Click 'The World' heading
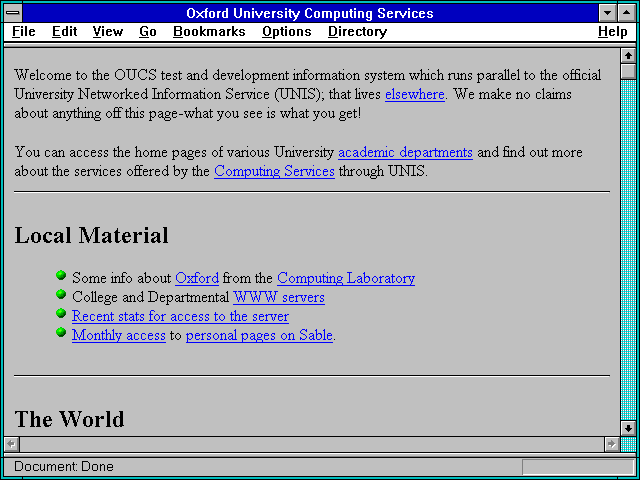640x480 pixels. pyautogui.click(x=69, y=419)
